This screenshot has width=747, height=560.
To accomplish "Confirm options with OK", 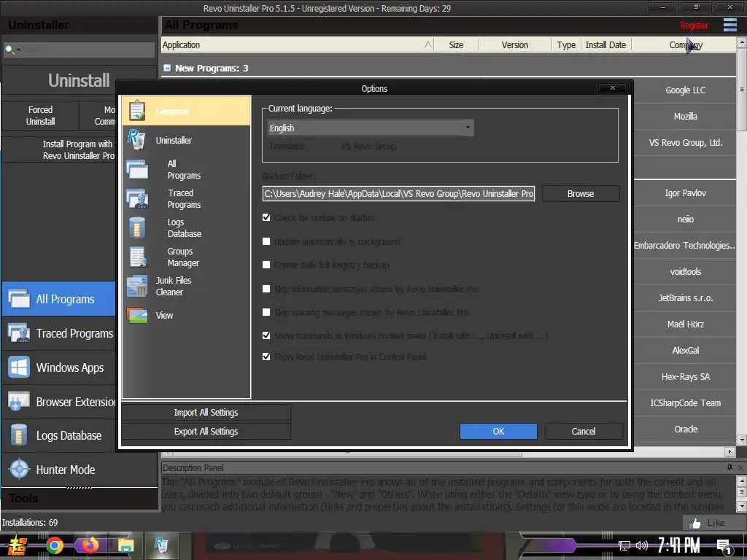I will (498, 431).
